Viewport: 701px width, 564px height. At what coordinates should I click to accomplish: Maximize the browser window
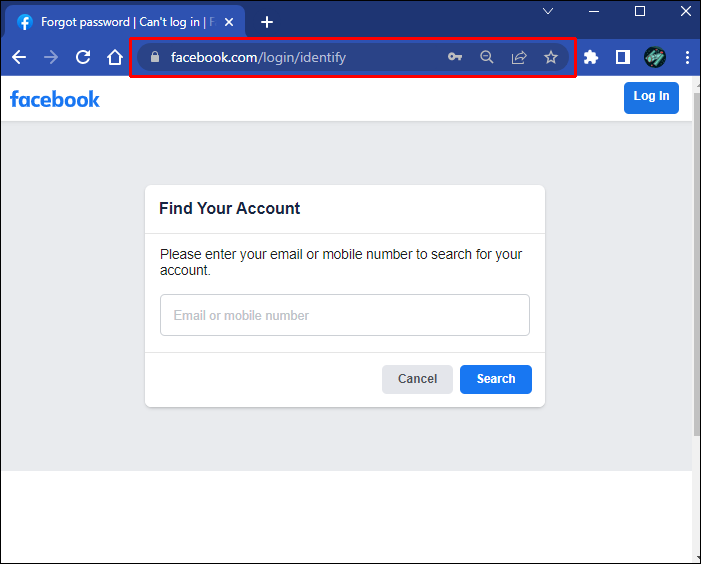(640, 11)
